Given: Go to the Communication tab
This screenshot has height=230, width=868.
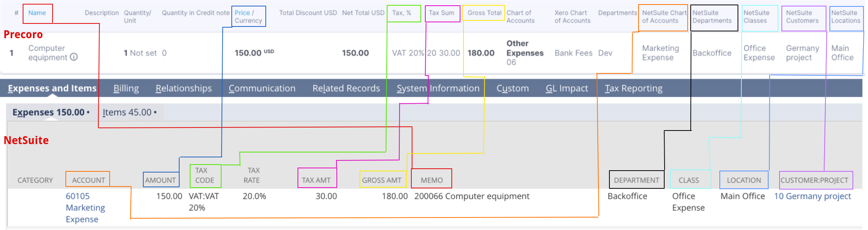Looking at the screenshot, I should [262, 88].
